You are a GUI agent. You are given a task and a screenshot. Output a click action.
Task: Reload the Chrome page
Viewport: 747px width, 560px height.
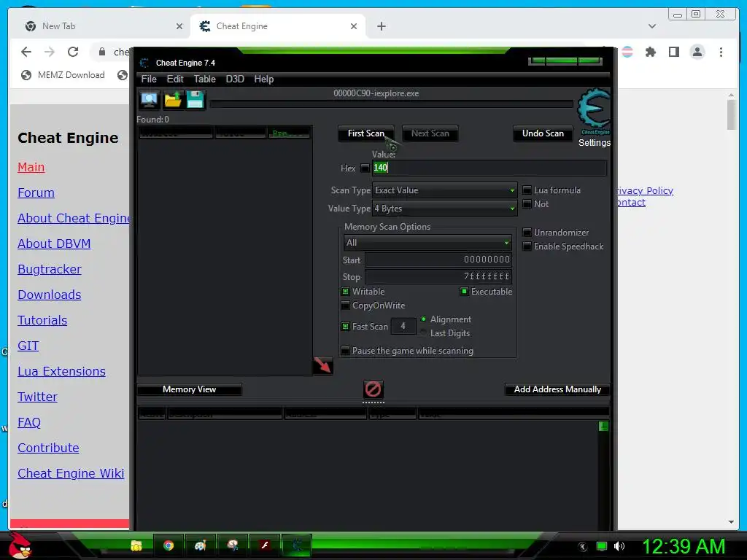73,52
